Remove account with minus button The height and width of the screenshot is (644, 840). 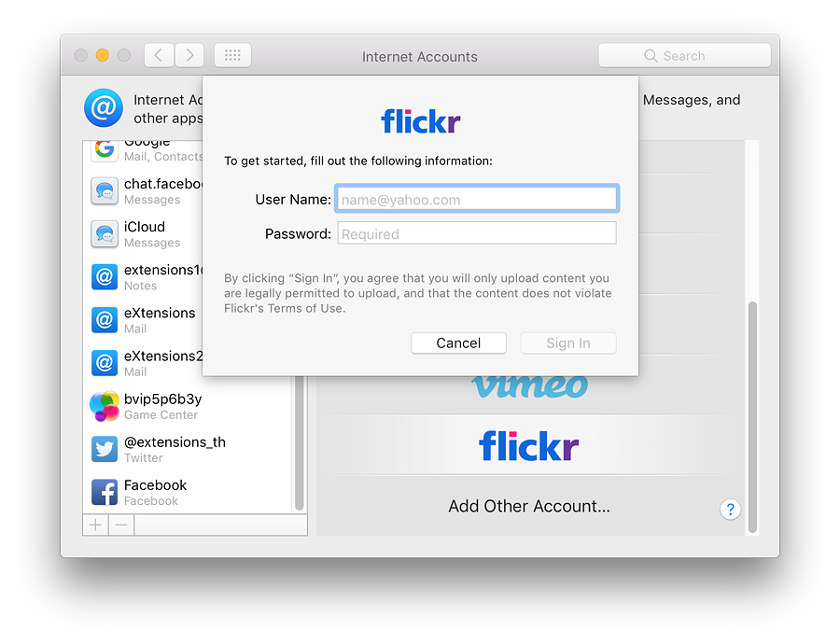[x=121, y=525]
